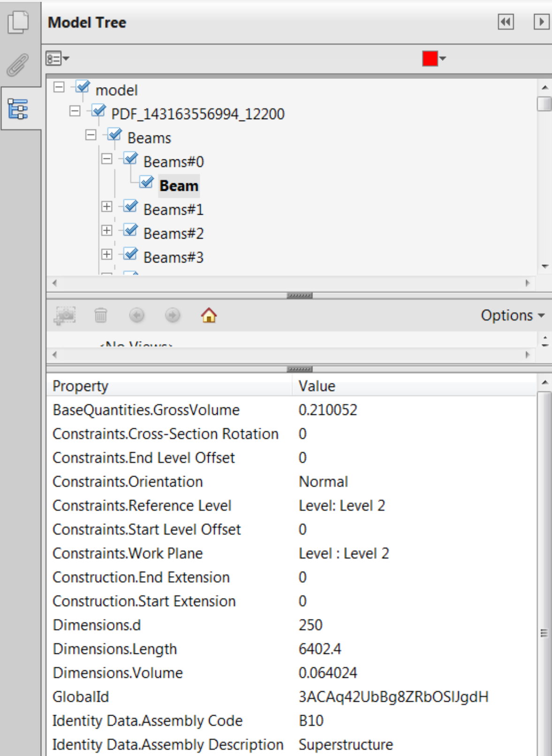Screen dimensions: 552x756
Task: Select the Beams#0 tree item
Action: [x=174, y=162]
